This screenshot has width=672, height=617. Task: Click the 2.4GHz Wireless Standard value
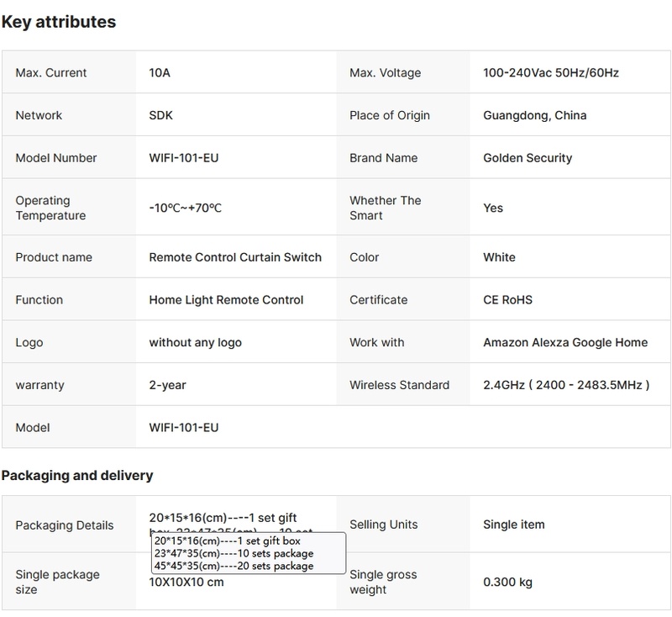[x=566, y=385]
